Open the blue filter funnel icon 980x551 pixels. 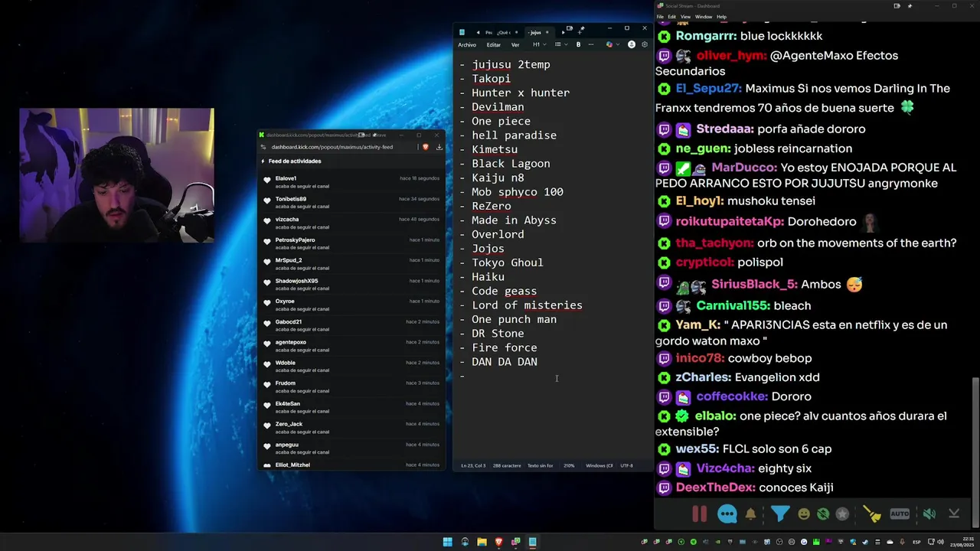779,514
